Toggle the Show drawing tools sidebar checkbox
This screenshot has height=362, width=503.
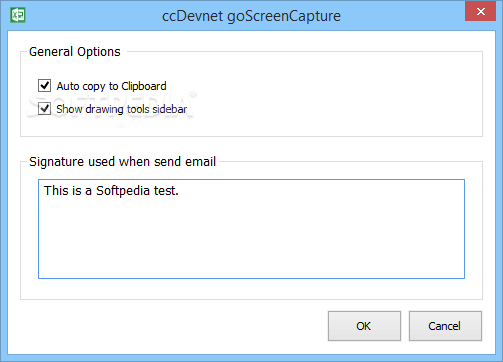[44, 109]
